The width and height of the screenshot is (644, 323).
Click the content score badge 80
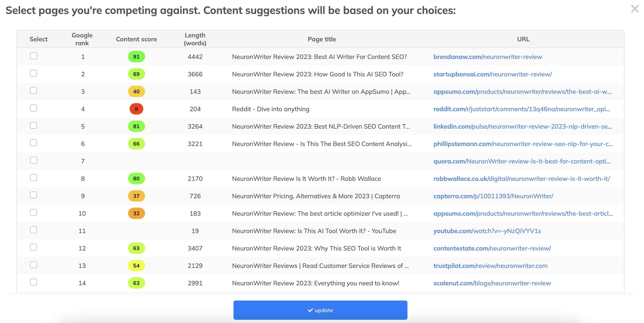[137, 179]
